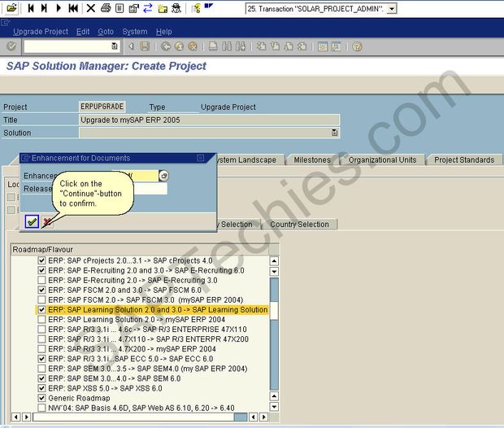This screenshot has height=428, width=504.
Task: Switch to the Project Standards tab
Action: 464,160
